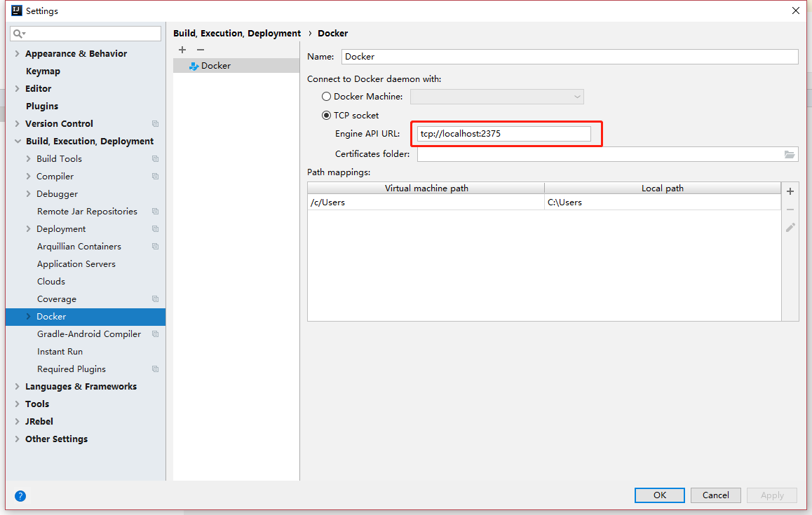Expand the Deployment node
Viewport: 812px width, 515px height.
click(x=29, y=229)
